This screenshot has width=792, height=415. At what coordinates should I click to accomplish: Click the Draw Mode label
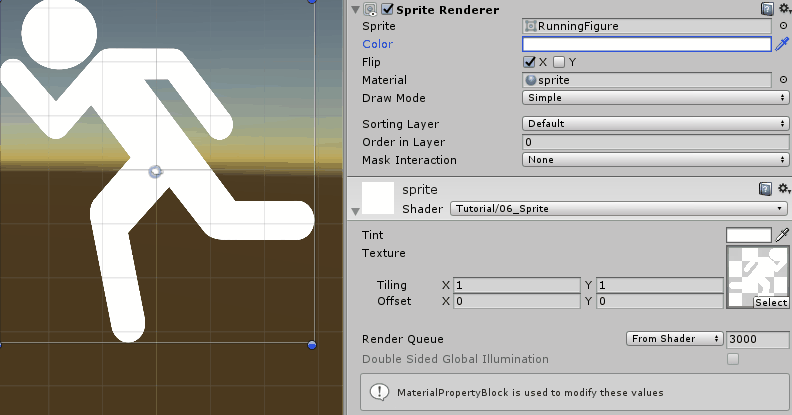(393, 98)
